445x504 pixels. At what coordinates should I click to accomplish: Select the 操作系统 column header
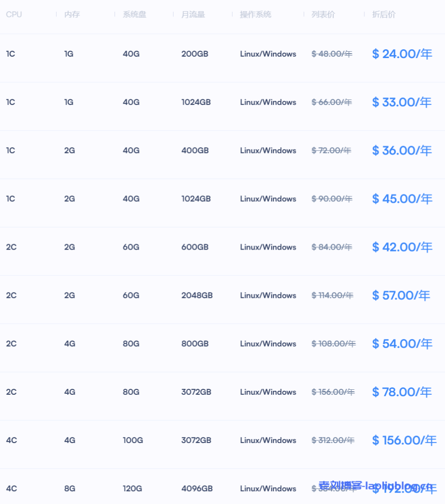(255, 15)
